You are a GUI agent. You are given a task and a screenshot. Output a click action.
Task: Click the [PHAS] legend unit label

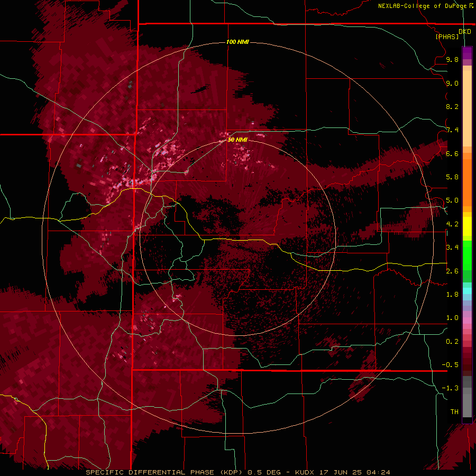447,36
